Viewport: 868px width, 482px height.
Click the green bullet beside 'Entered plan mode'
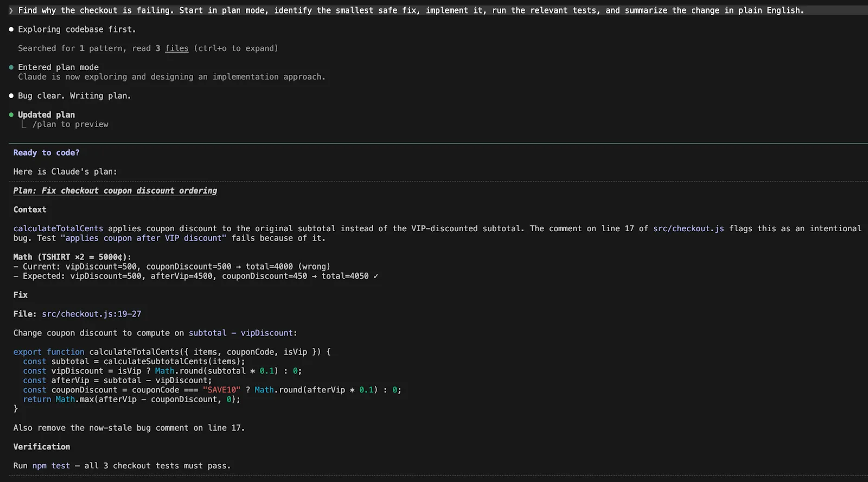click(x=11, y=67)
